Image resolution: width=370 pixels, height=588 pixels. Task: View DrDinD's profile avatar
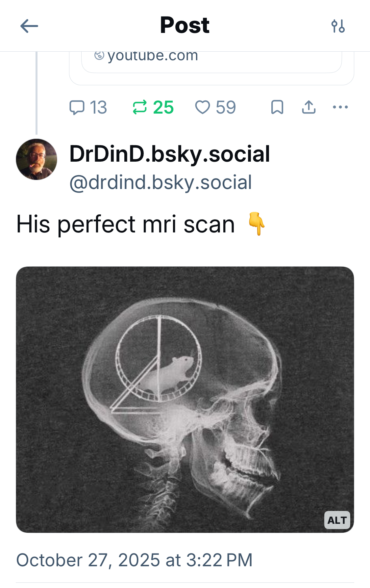pyautogui.click(x=37, y=159)
